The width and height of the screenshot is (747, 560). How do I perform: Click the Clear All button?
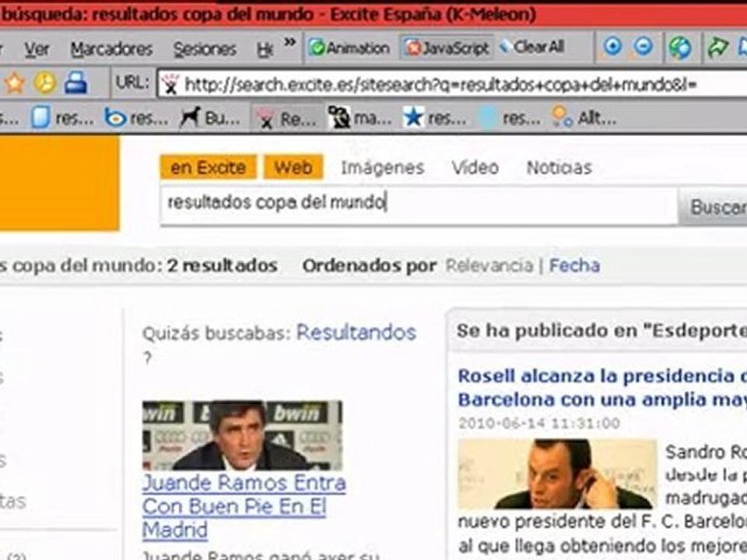532,47
